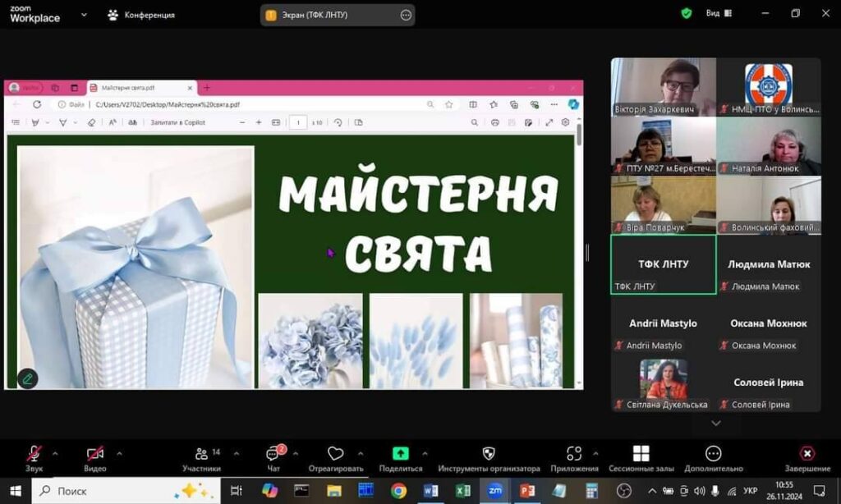
Task: Expand video options arrow beside Видео
Action: pos(119,453)
